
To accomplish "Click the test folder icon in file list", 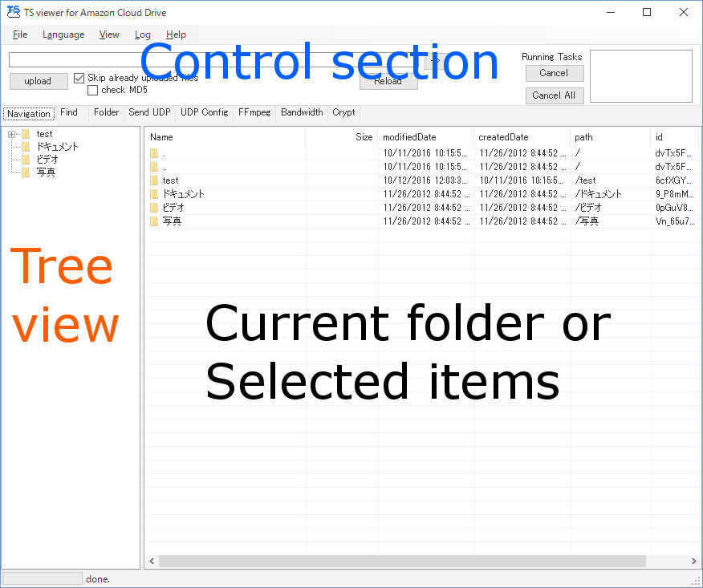I will coord(154,180).
